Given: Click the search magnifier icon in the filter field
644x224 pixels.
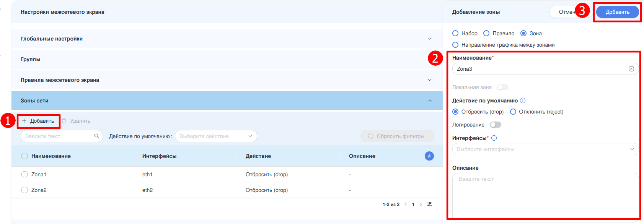Looking at the screenshot, I should (x=97, y=136).
